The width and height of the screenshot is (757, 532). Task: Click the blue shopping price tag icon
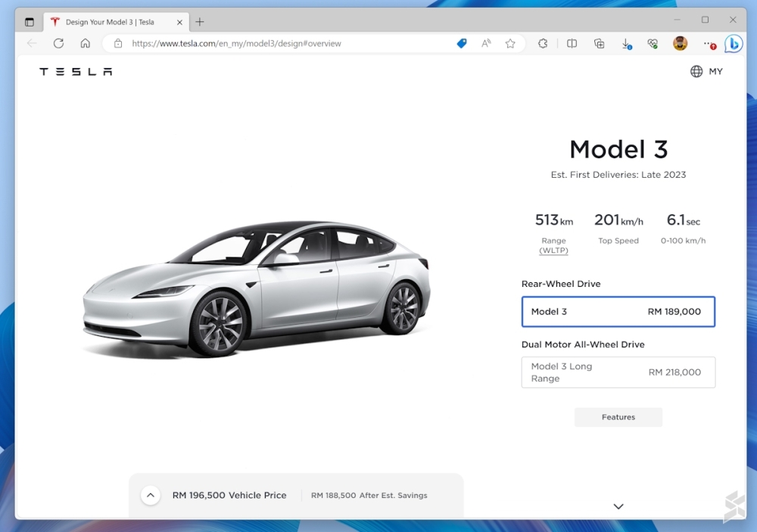pyautogui.click(x=462, y=44)
